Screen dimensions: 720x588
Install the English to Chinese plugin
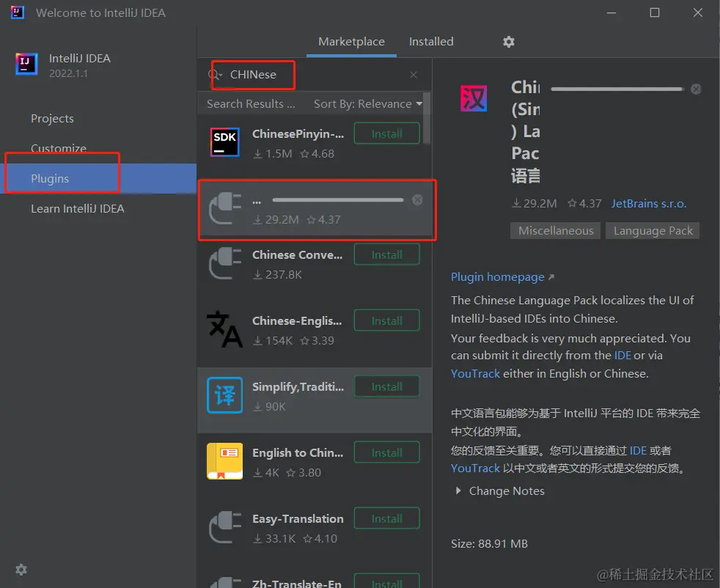click(386, 452)
